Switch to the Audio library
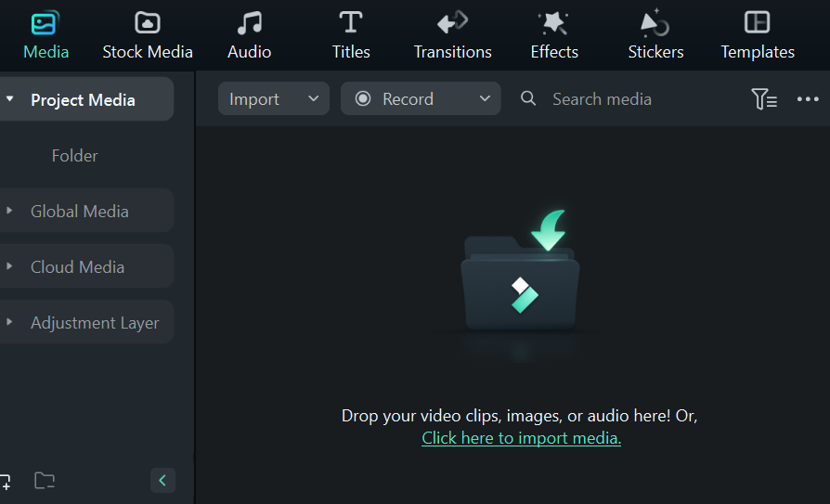 (249, 35)
